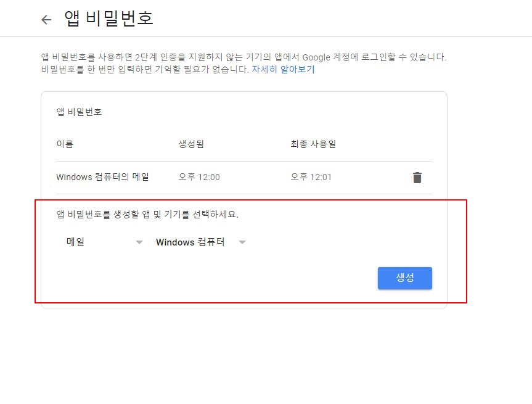Click the 앱 및 기기를 선택하세요 instruction text

(147, 214)
